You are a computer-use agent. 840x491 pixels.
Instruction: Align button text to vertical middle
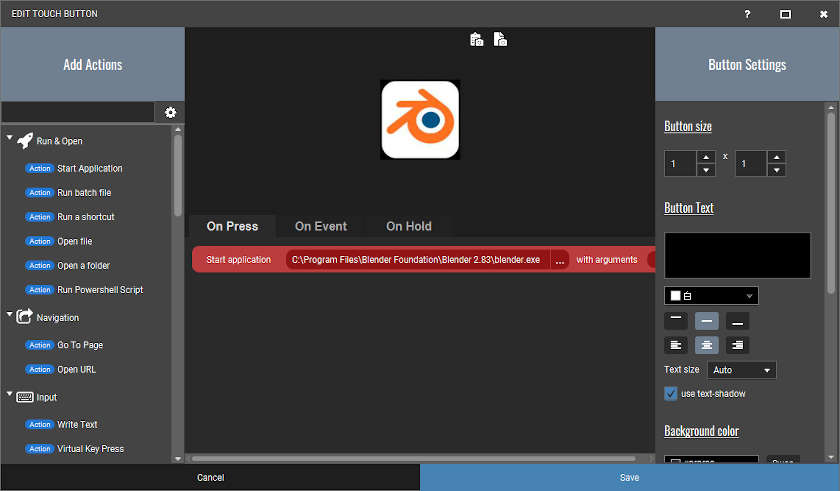[707, 321]
